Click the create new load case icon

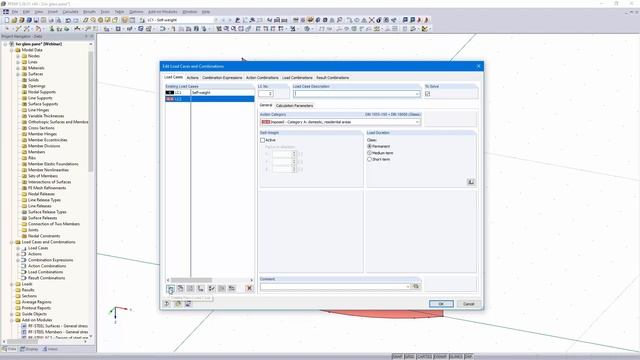pos(171,289)
